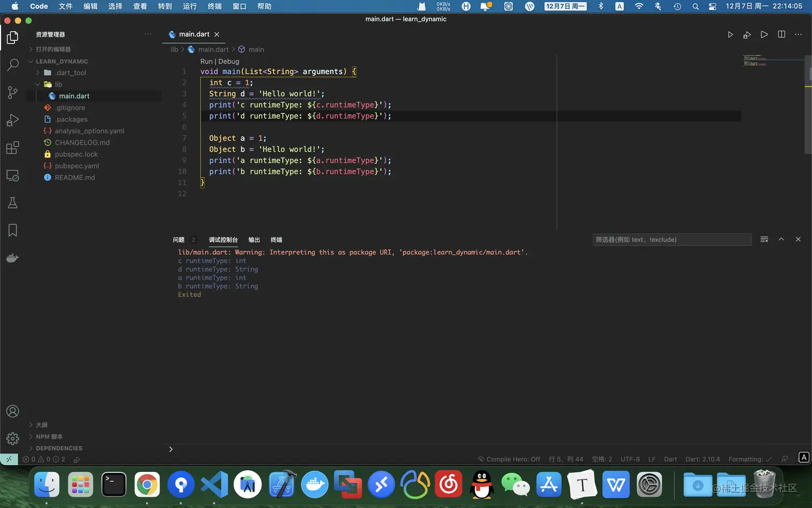The height and width of the screenshot is (508, 812).
Task: Open the 运行 menu in menu bar
Action: (x=190, y=6)
